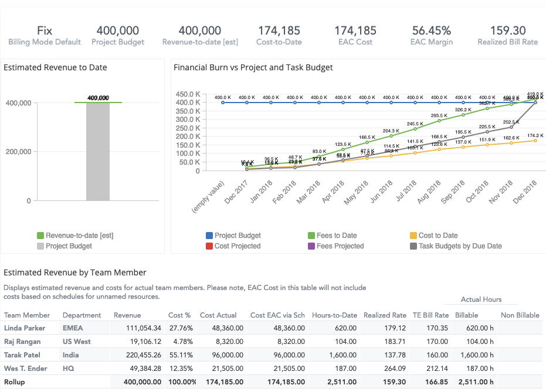
Task: Click the Estimated Revenue to Date chart title
Action: pos(55,67)
